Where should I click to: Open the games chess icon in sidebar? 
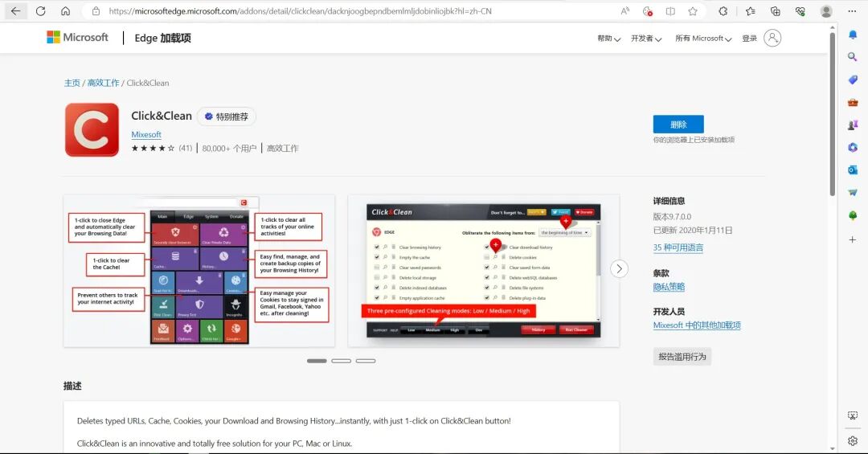853,125
